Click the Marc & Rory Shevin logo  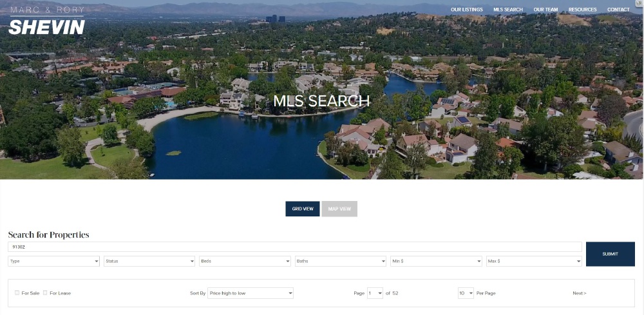click(47, 21)
